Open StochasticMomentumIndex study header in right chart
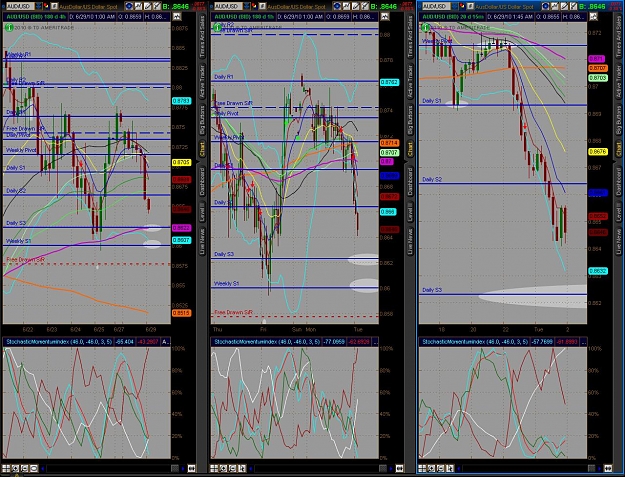The image size is (625, 477). 476,342
